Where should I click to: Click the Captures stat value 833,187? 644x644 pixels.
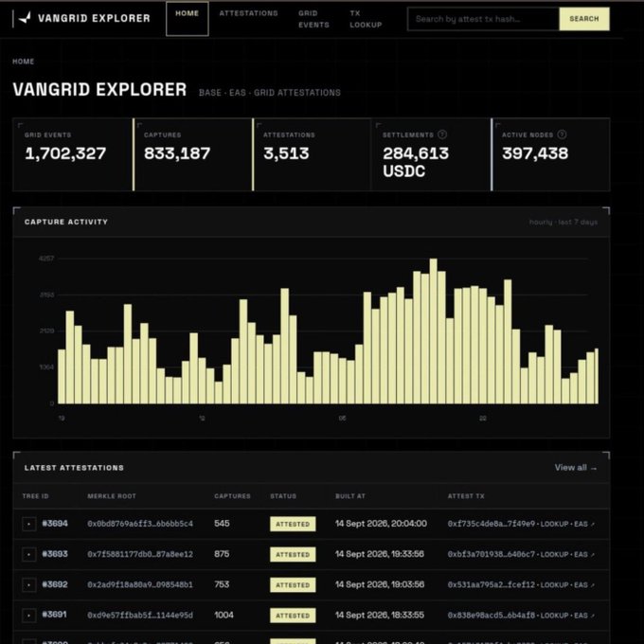[177, 153]
